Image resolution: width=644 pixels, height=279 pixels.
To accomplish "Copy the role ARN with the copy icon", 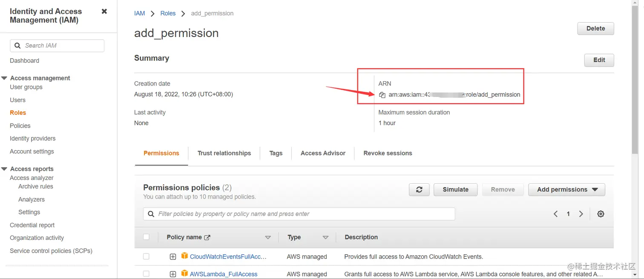I will tap(382, 95).
